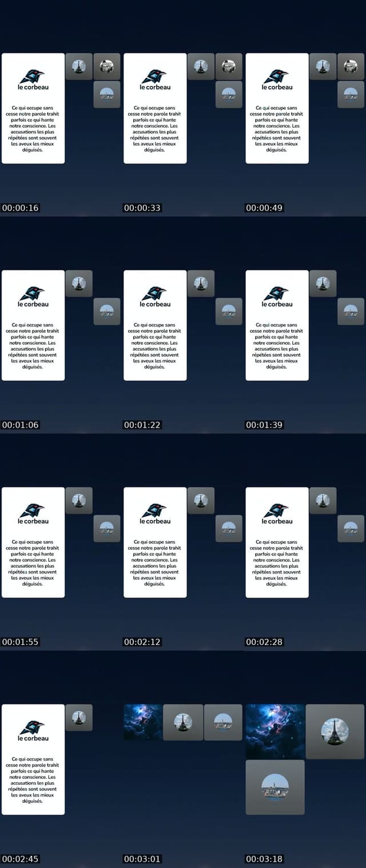The height and width of the screenshot is (868, 366).
Task: Click the quote text in frame 00:02:45 card
Action: point(33,780)
